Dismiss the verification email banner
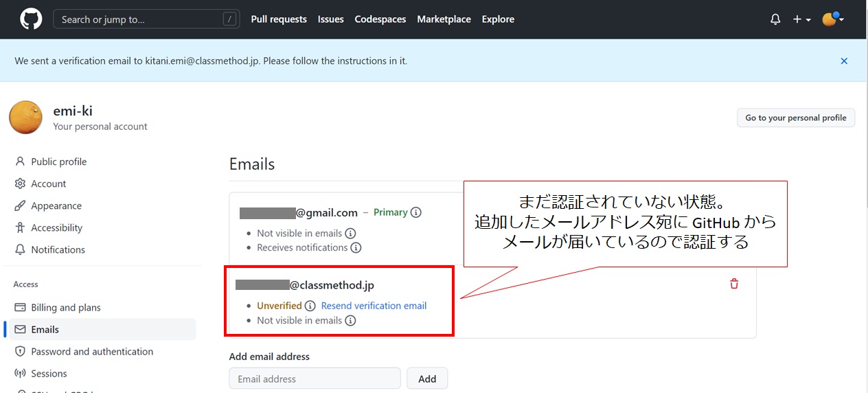This screenshot has height=393, width=868. tap(844, 61)
